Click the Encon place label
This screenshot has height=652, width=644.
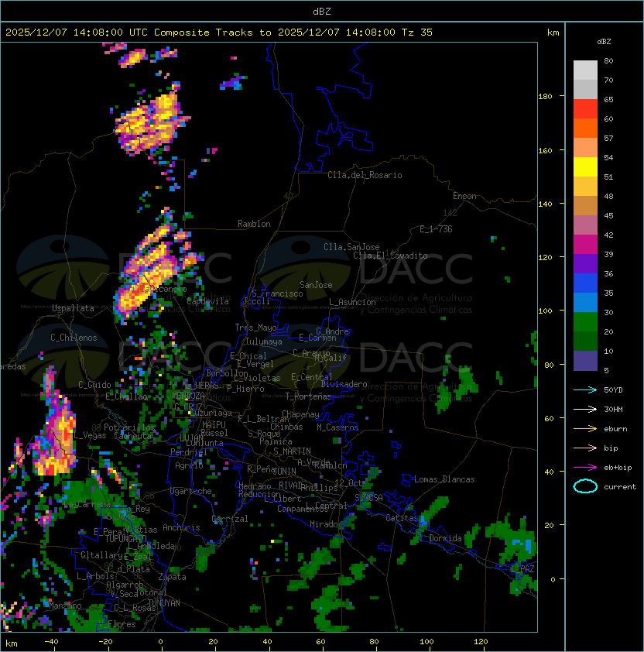coord(464,196)
